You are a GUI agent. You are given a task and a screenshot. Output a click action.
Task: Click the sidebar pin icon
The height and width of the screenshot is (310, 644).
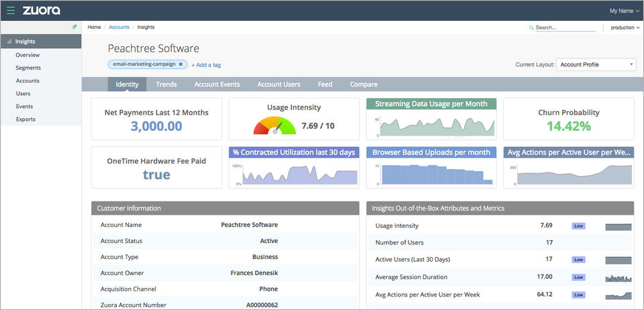[74, 27]
